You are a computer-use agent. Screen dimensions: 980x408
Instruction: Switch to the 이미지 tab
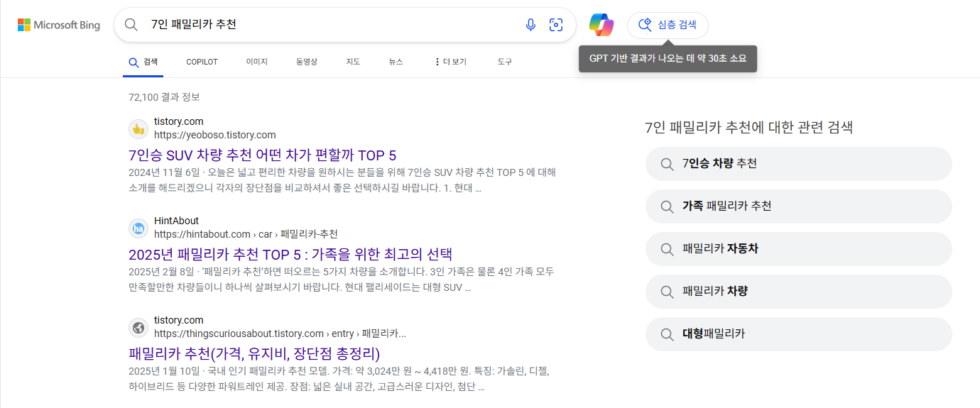click(256, 62)
